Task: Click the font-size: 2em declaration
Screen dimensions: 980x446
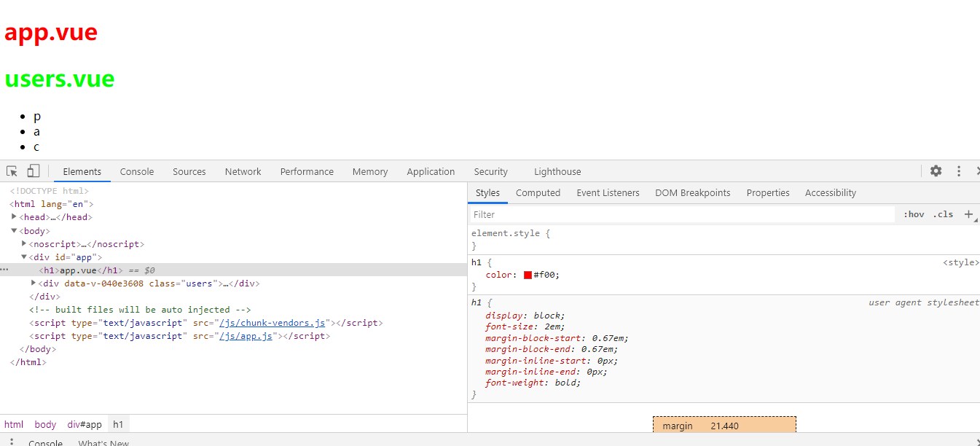Action: click(x=525, y=327)
